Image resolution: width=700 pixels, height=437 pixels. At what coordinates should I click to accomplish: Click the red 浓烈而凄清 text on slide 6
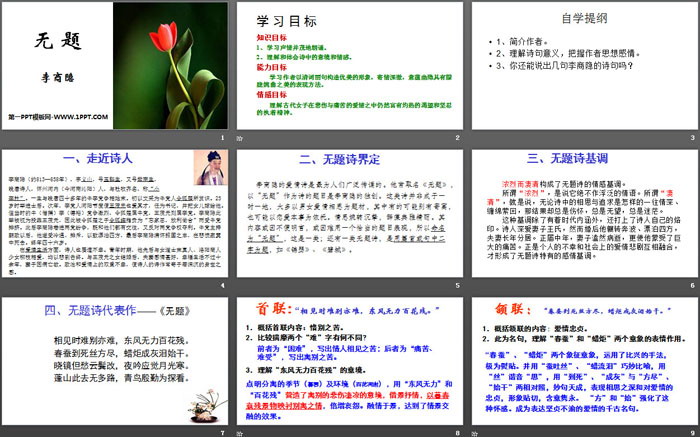click(520, 184)
